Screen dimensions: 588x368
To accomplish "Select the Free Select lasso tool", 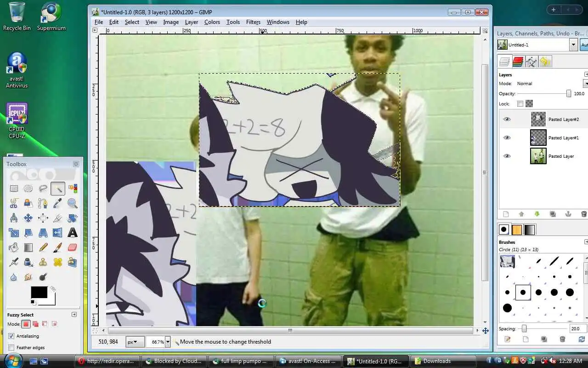I will coord(43,188).
